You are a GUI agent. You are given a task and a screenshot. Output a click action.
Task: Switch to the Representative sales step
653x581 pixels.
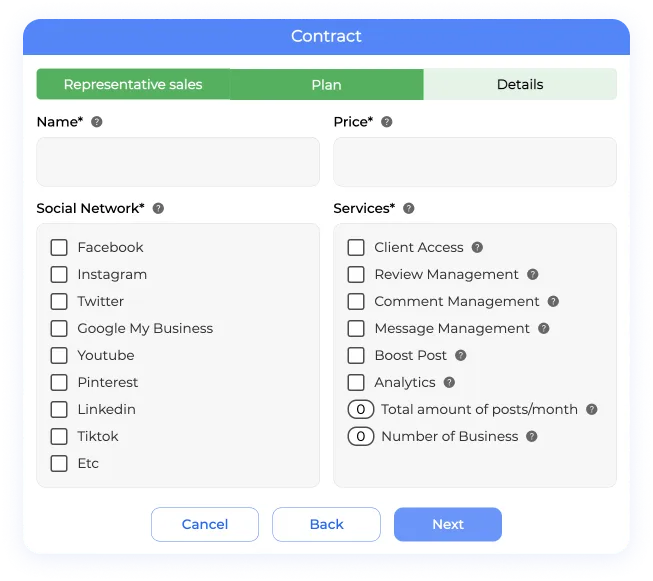pyautogui.click(x=133, y=85)
